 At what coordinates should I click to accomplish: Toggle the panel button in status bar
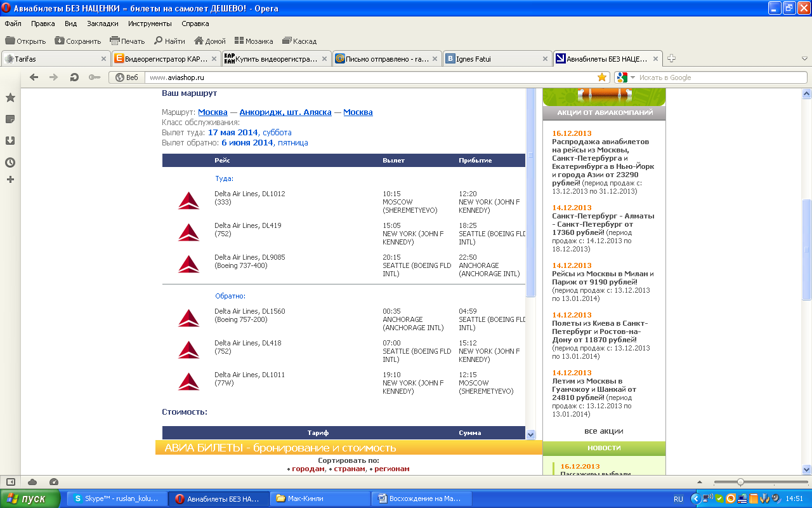coord(11,482)
